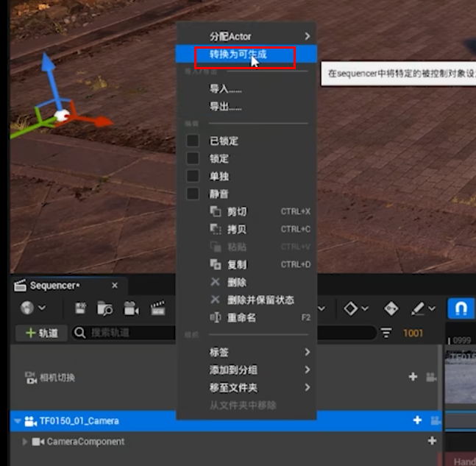The width and height of the screenshot is (476, 466).
Task: Add section on 相机切换 track plus
Action: pyautogui.click(x=413, y=377)
